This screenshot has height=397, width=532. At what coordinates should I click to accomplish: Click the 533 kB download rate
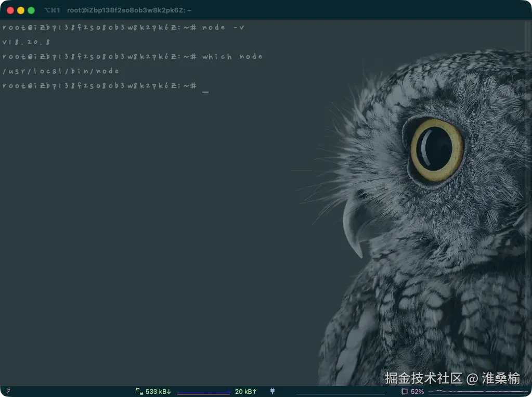click(x=158, y=392)
